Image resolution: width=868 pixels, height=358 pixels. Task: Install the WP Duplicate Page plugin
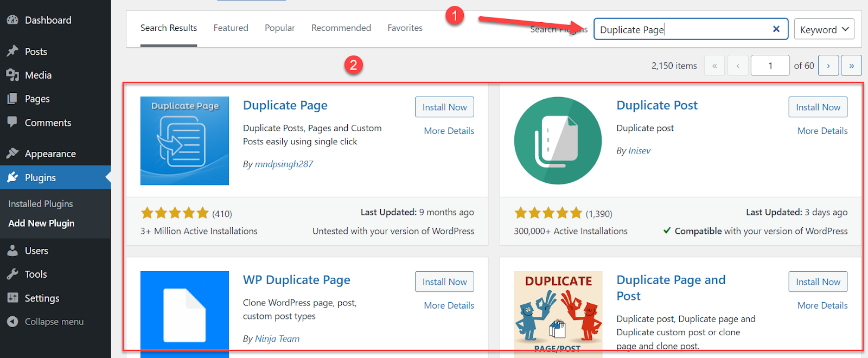[x=444, y=282]
